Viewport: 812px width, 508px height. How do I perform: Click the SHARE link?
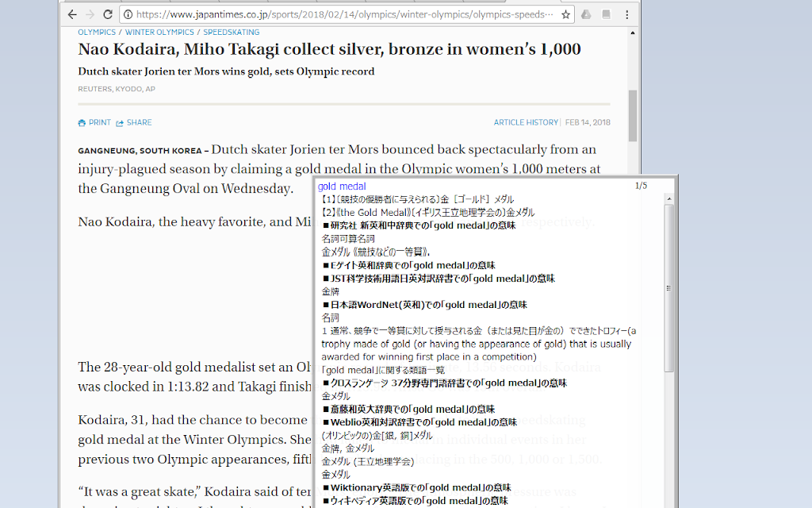(140, 122)
